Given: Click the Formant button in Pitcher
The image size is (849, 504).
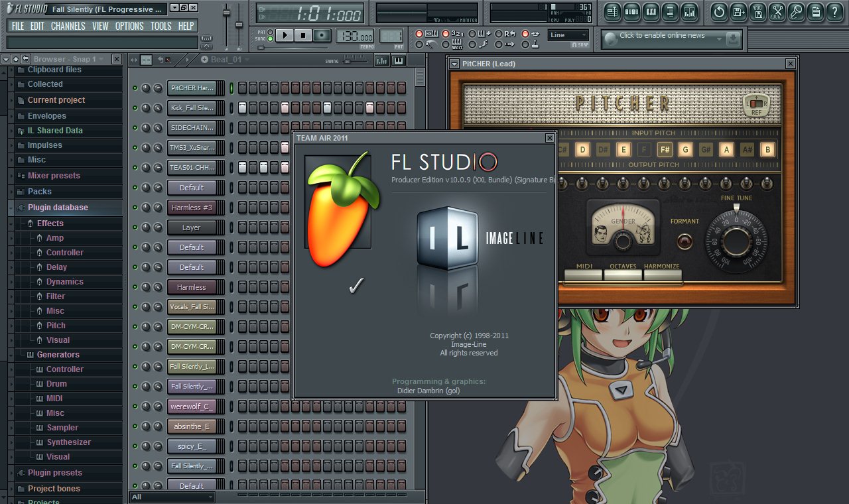Looking at the screenshot, I should [684, 241].
